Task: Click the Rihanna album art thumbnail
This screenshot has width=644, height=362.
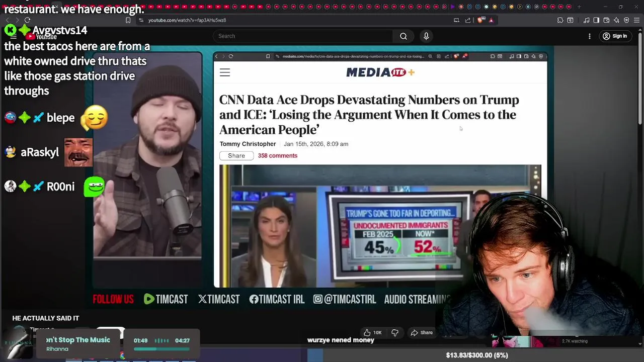Action: (19, 343)
